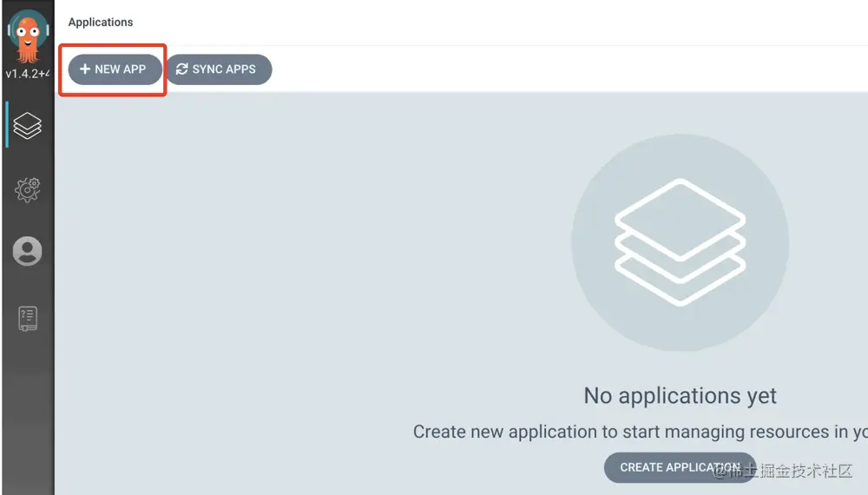This screenshot has width=868, height=495.
Task: Open Settings via the gears sidebar icon
Action: point(27,189)
